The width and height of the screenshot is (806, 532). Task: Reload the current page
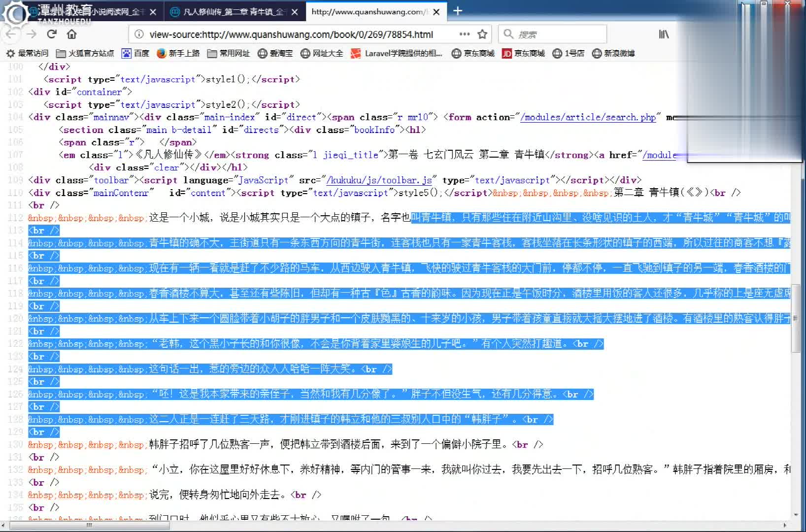(x=51, y=34)
